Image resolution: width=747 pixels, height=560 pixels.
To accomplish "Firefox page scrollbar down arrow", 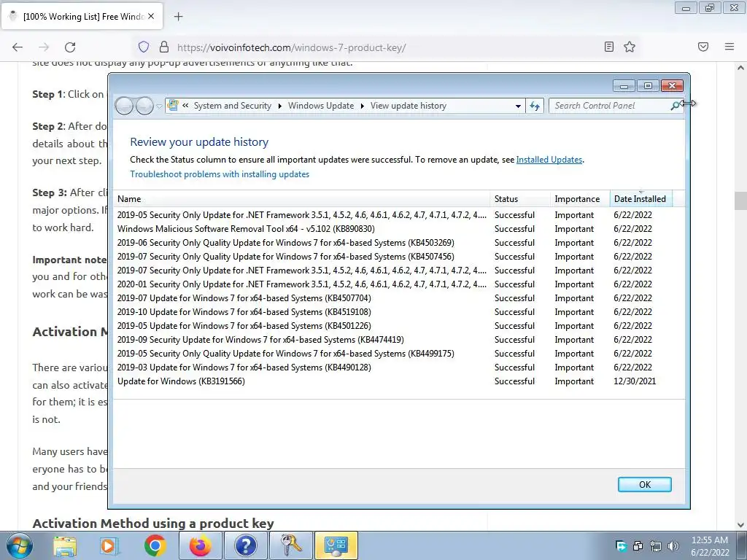I will click(740, 524).
